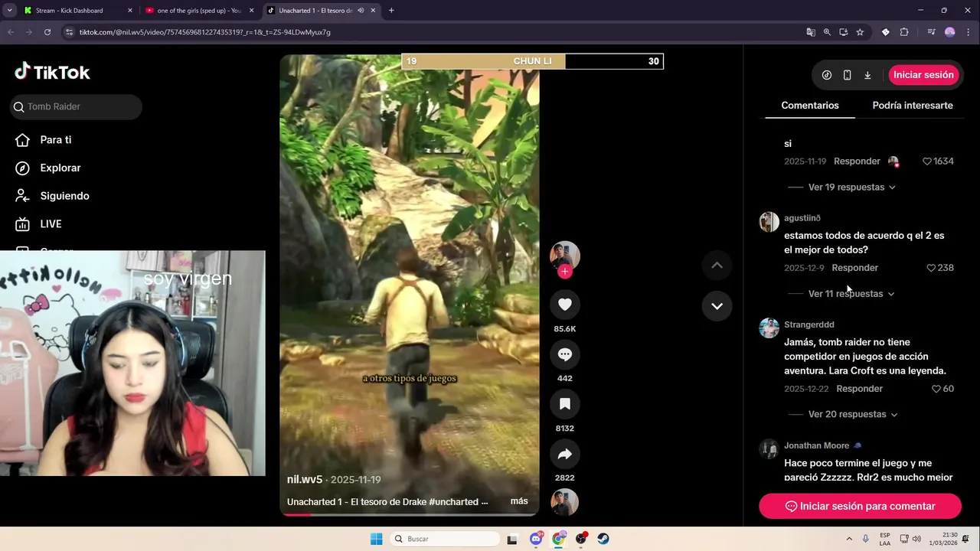
Task: Open taskbar volume control
Action: pyautogui.click(x=917, y=539)
